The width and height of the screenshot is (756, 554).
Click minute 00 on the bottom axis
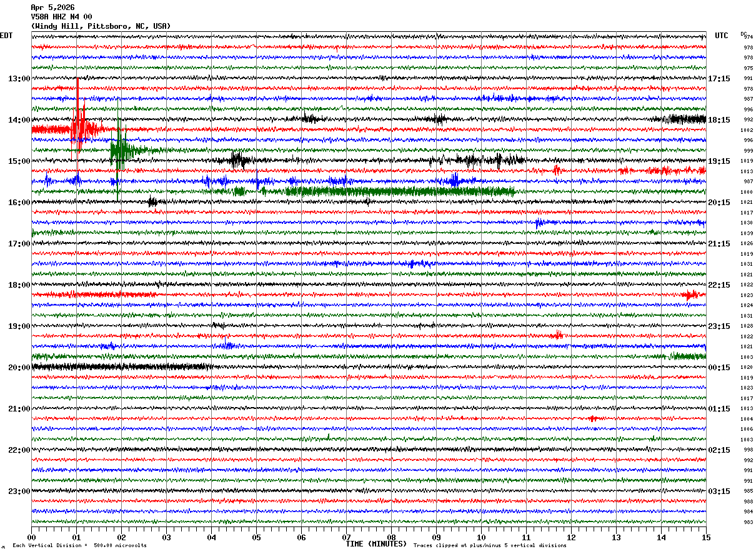[31, 537]
